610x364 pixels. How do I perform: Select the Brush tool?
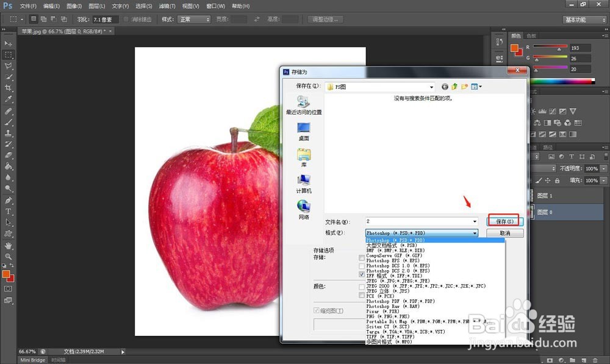tap(8, 122)
